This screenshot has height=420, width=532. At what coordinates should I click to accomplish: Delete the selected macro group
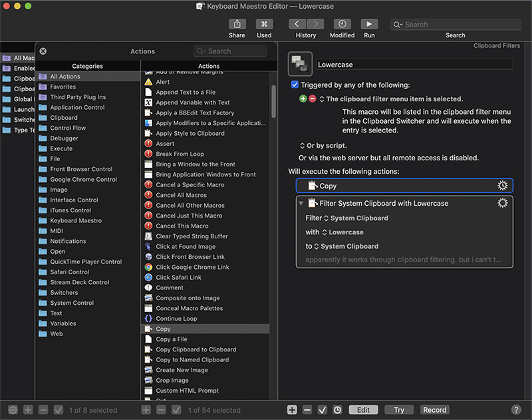[43, 410]
